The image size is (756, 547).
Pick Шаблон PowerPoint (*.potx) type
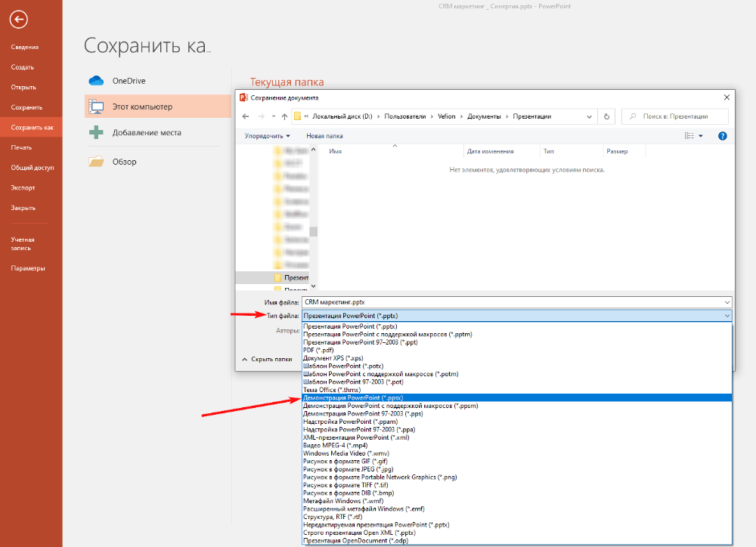pyautogui.click(x=517, y=366)
